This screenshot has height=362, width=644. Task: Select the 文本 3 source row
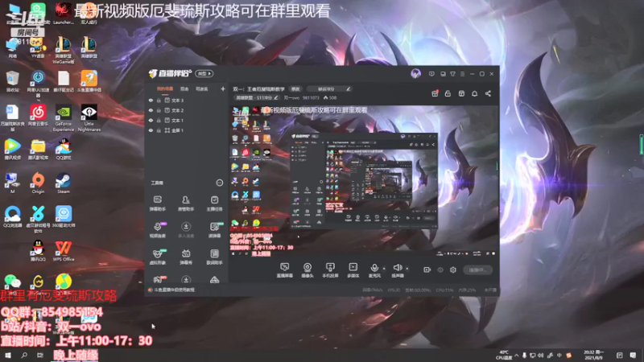tap(187, 100)
